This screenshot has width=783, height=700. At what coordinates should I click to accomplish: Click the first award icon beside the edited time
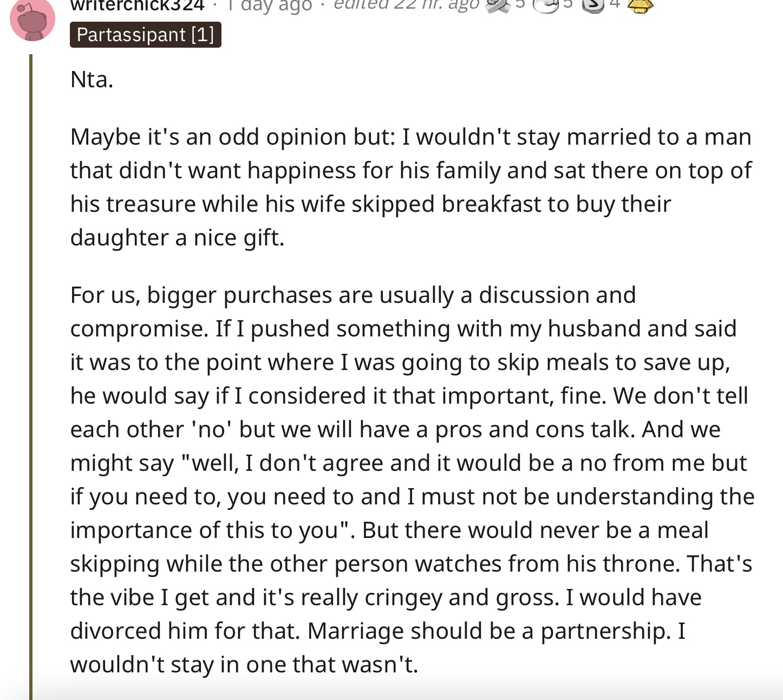(498, 6)
